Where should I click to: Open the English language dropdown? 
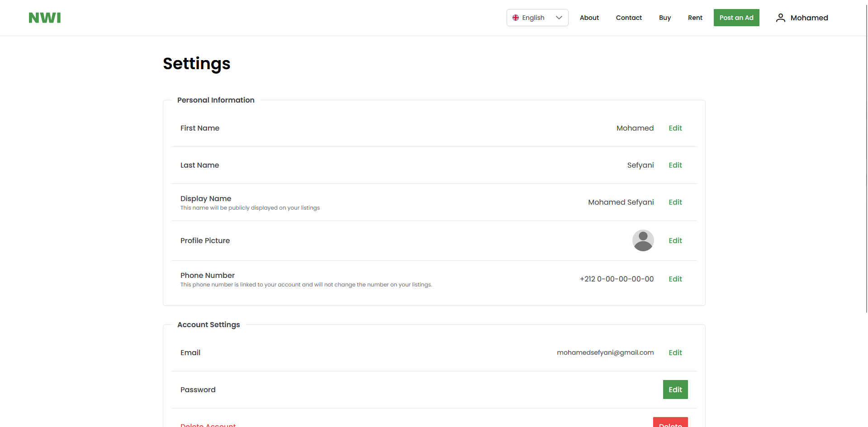[537, 18]
